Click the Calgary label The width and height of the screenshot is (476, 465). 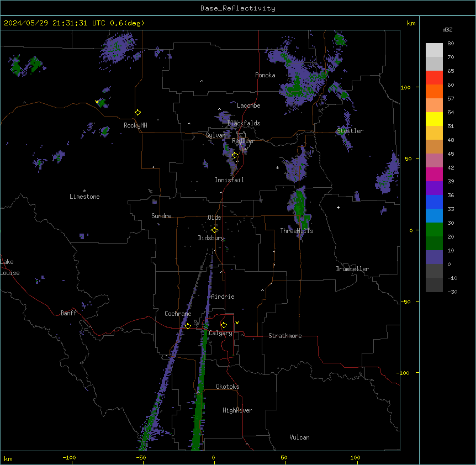220,333
